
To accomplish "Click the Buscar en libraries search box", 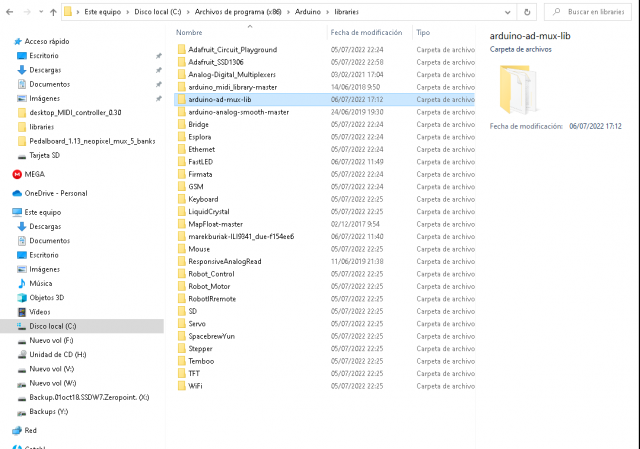I will tap(595, 12).
